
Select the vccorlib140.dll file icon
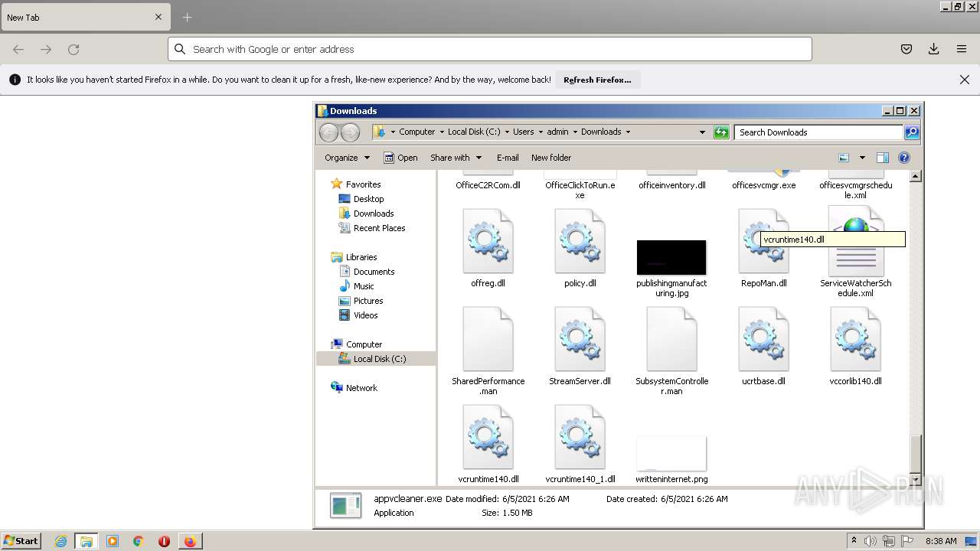(x=855, y=339)
